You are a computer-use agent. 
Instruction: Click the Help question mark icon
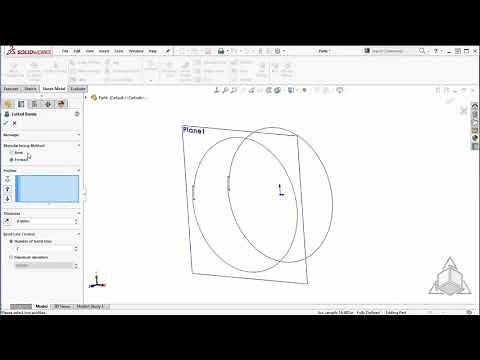pos(435,51)
